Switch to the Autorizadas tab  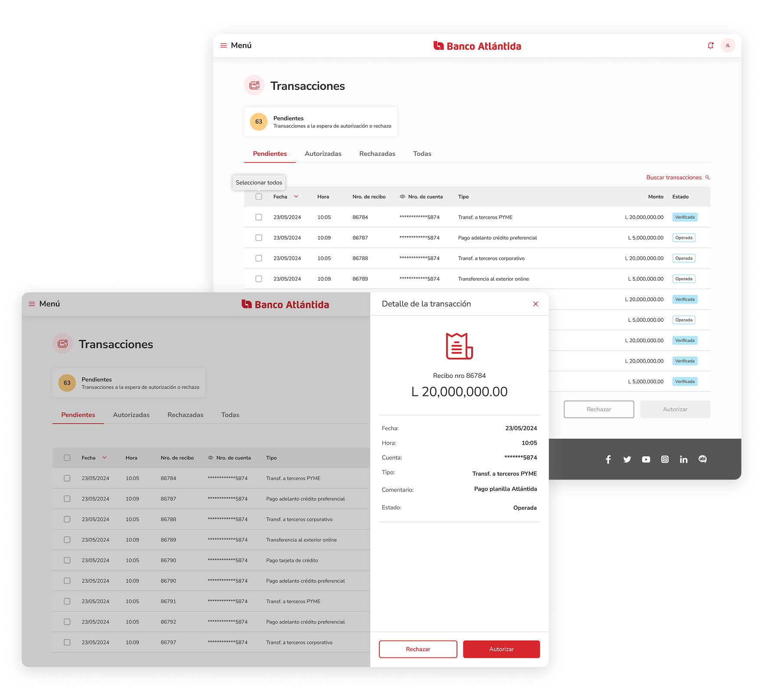(x=323, y=154)
